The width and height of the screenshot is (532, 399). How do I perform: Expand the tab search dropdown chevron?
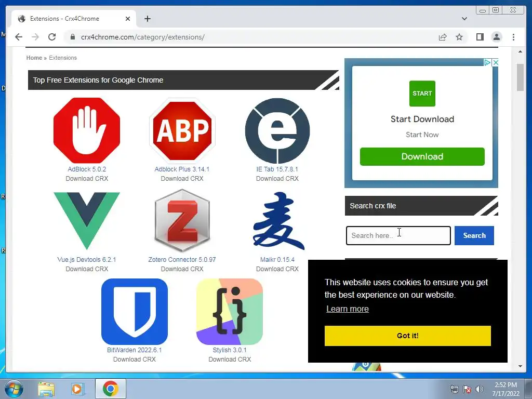coord(464,19)
